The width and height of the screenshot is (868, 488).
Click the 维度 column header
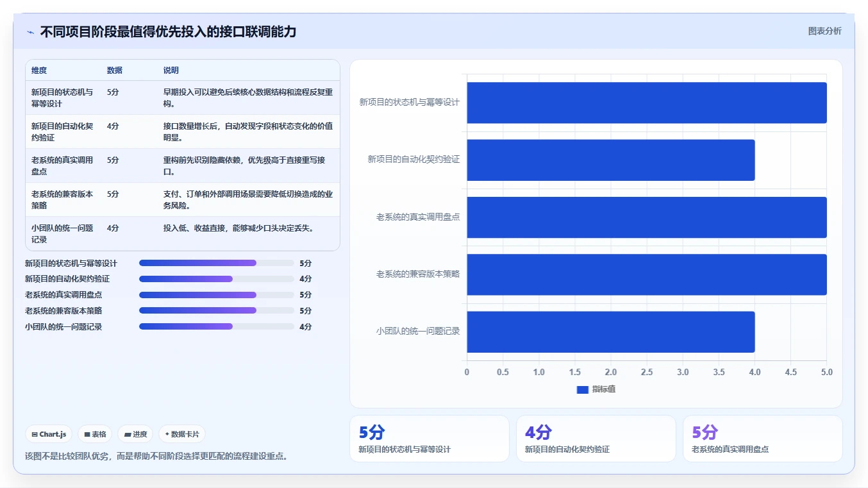[39, 71]
